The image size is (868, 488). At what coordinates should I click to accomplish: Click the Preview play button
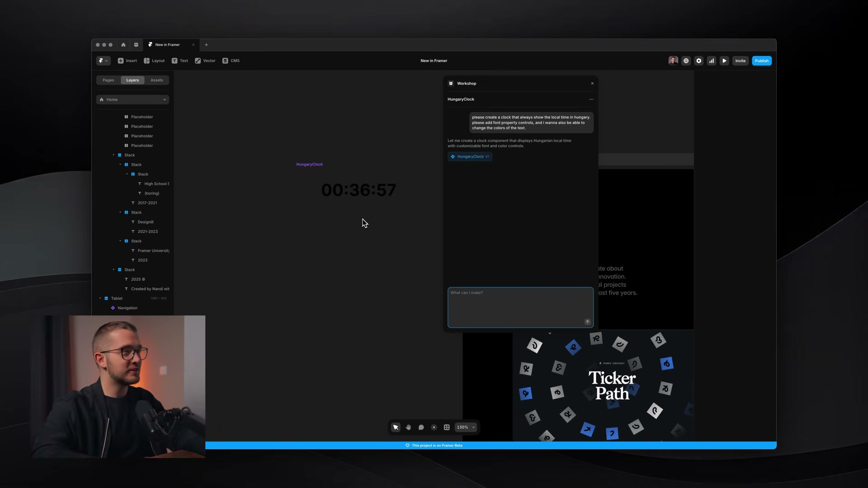pos(724,61)
